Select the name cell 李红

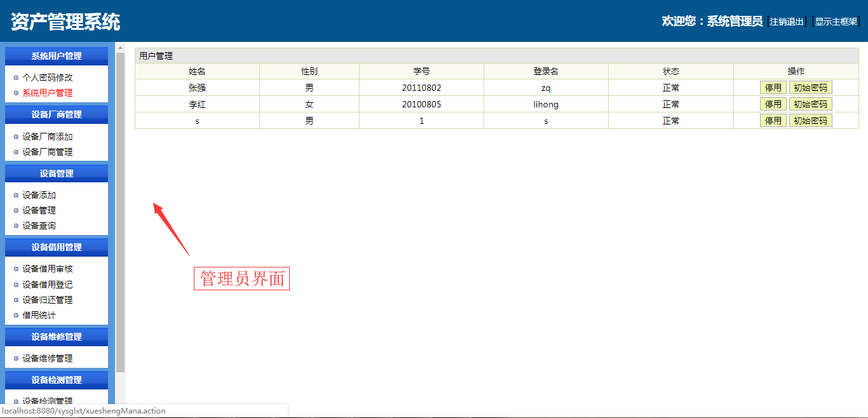click(x=197, y=104)
